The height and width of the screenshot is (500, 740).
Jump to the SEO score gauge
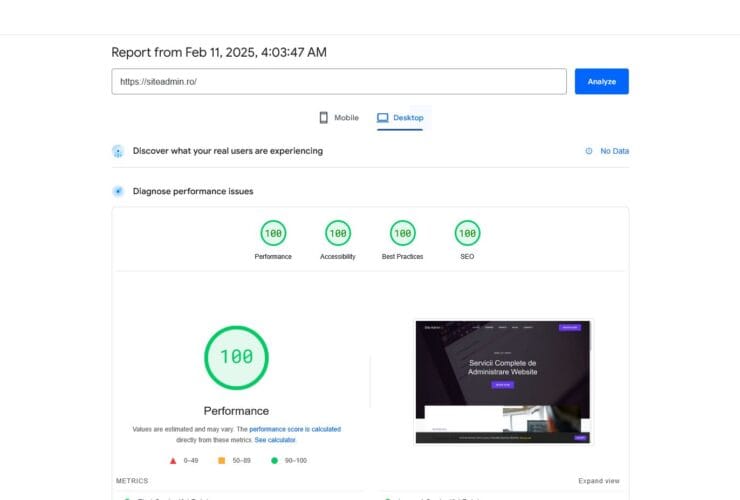[x=466, y=234]
